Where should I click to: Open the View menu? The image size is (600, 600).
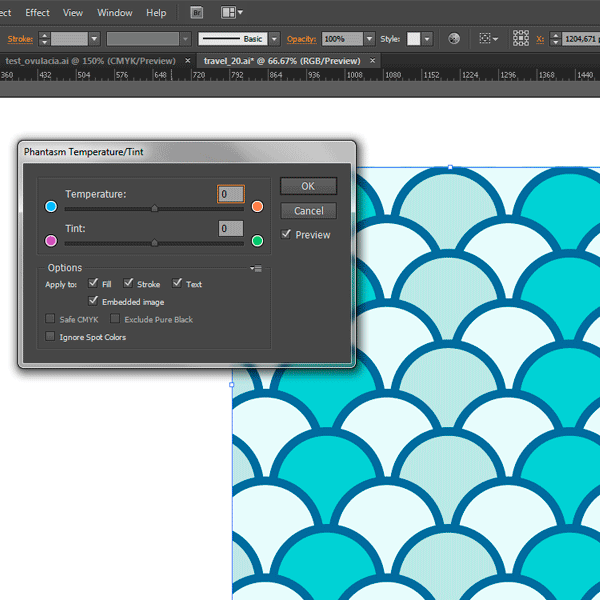coord(73,13)
